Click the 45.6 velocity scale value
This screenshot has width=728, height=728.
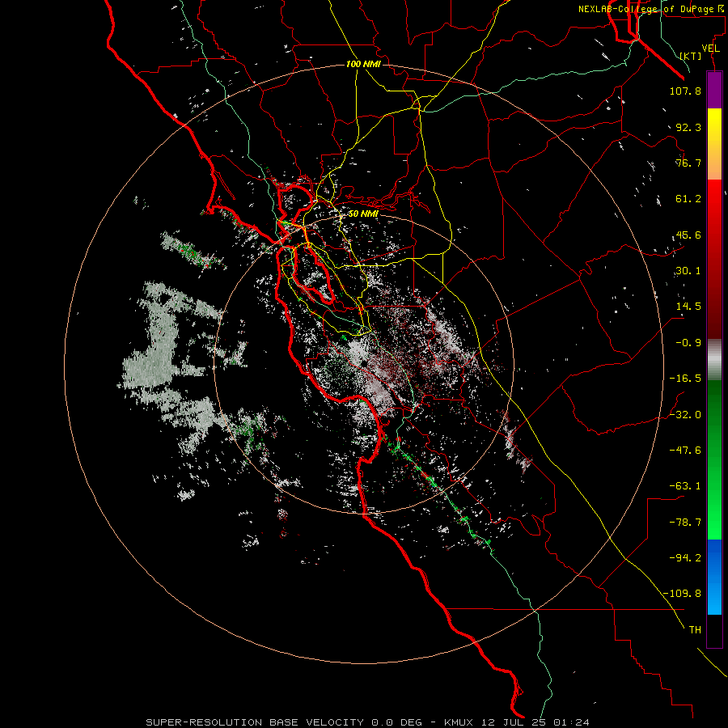(x=688, y=235)
